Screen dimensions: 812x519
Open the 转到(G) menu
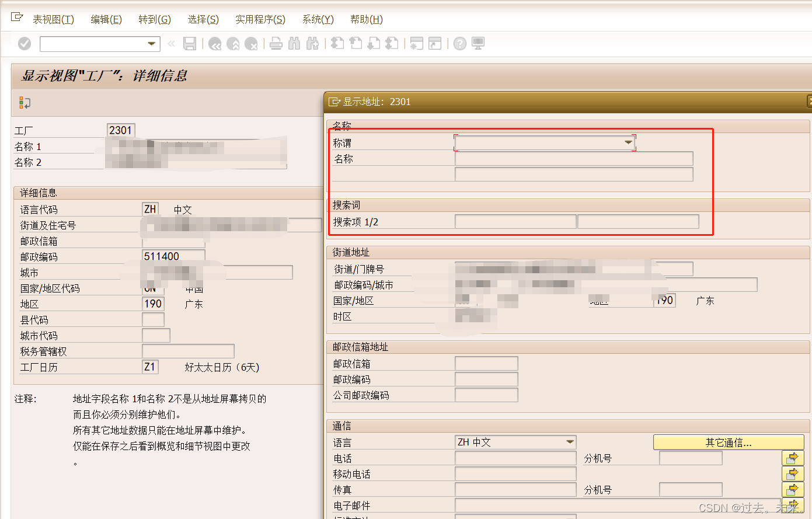point(155,19)
